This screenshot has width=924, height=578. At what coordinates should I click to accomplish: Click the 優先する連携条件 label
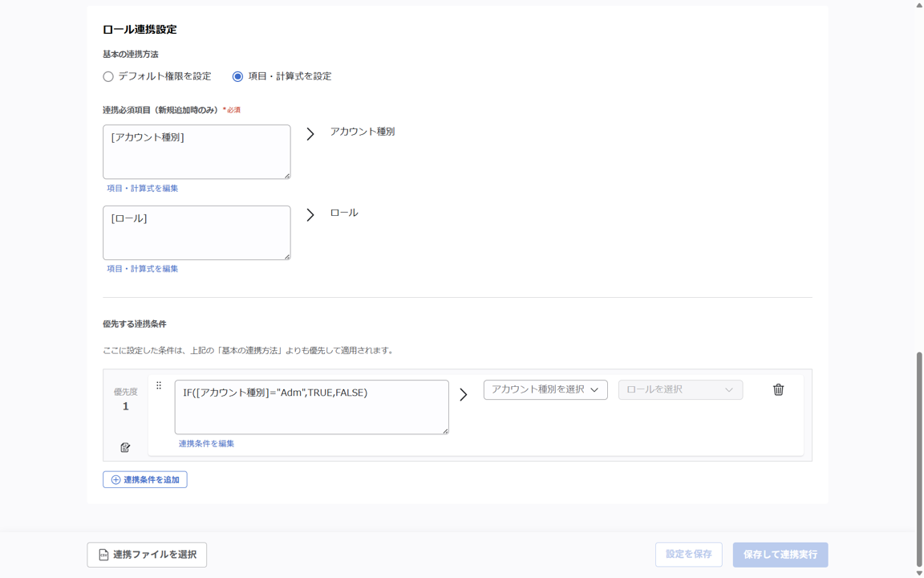click(x=135, y=324)
